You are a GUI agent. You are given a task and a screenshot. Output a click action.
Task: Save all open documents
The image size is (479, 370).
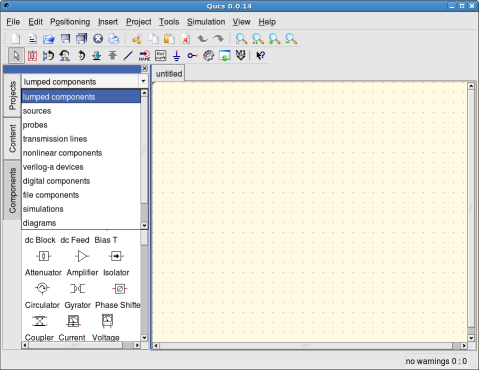[x=81, y=39]
